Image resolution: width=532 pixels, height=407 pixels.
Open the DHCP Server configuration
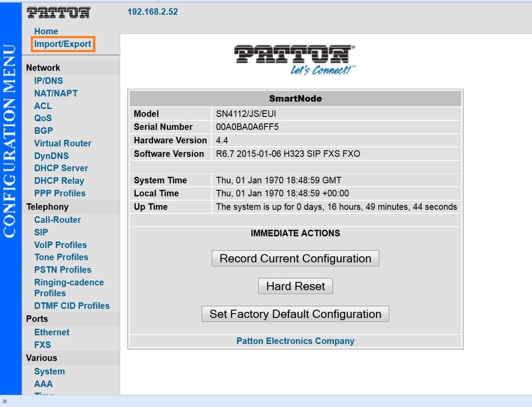[61, 168]
